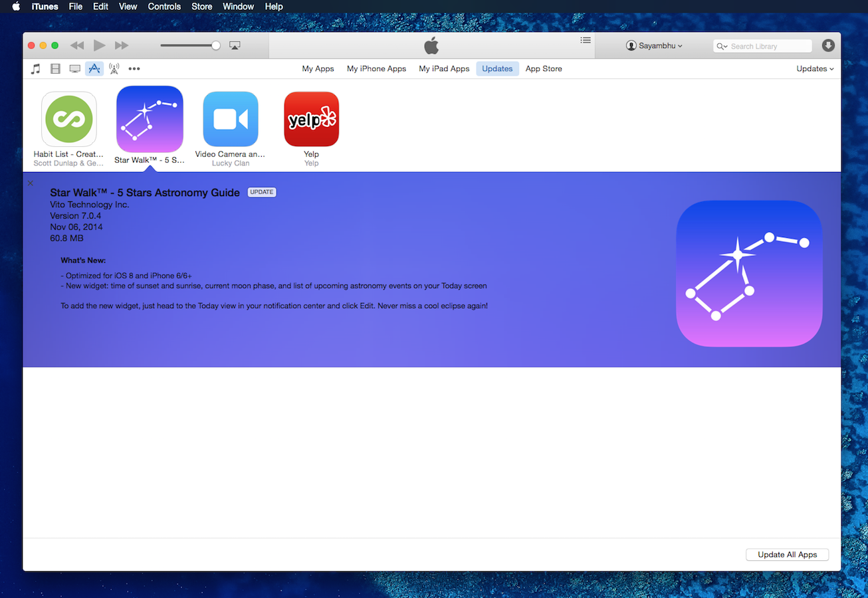Open the TV Shows library icon
Image resolution: width=868 pixels, height=598 pixels.
[x=75, y=68]
